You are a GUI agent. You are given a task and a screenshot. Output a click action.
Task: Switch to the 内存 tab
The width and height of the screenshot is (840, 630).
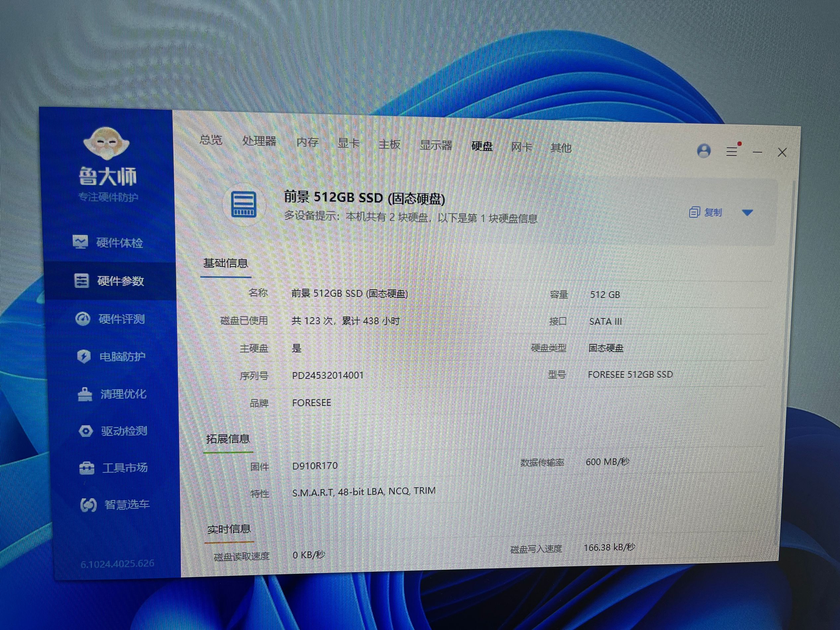point(307,142)
